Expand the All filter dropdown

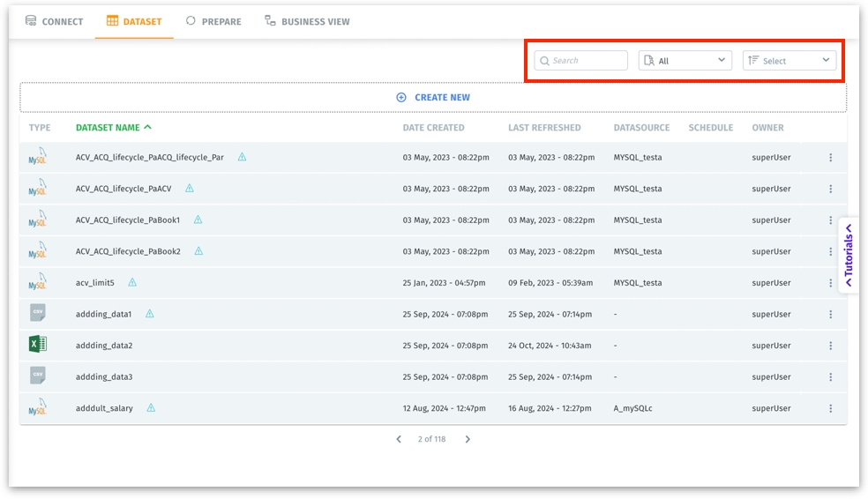pos(685,61)
